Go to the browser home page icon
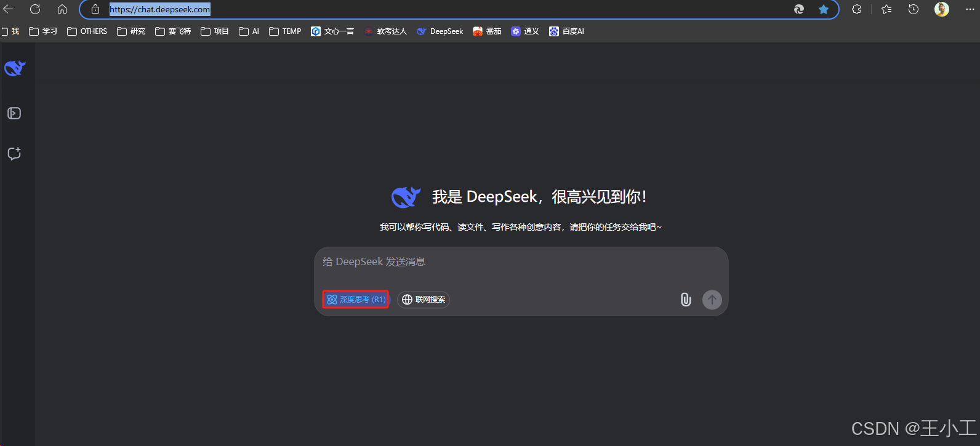 [62, 9]
